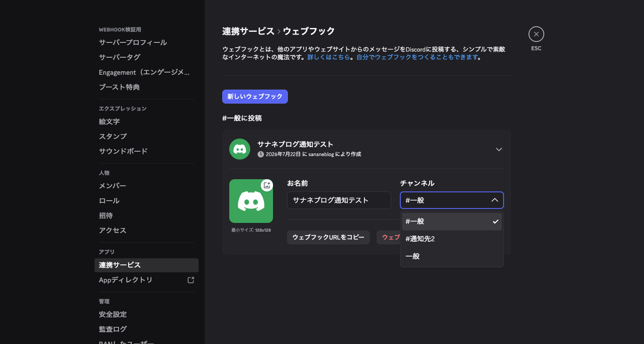Viewport: 644px width, 344px height.
Task: Click the small Discord avatar in webhook header
Action: 240,149
